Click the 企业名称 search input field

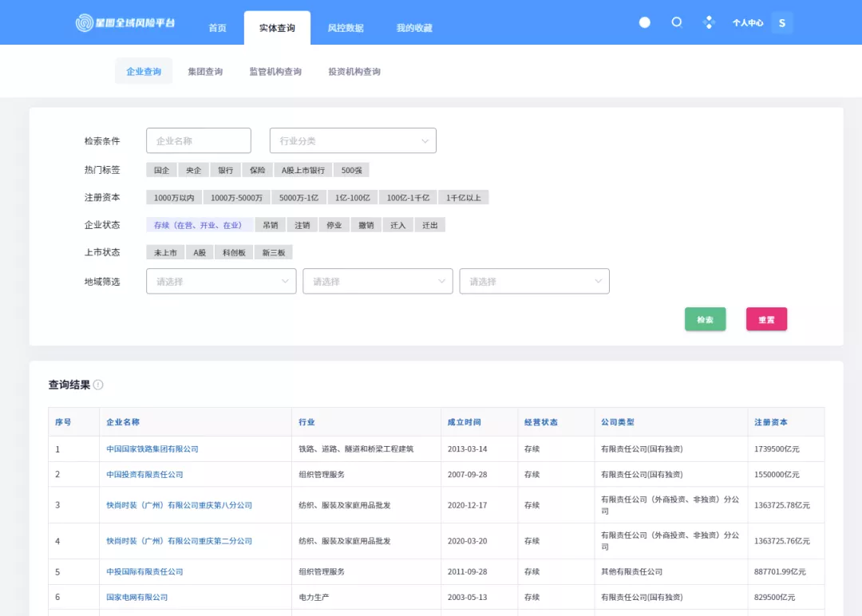[x=198, y=140]
